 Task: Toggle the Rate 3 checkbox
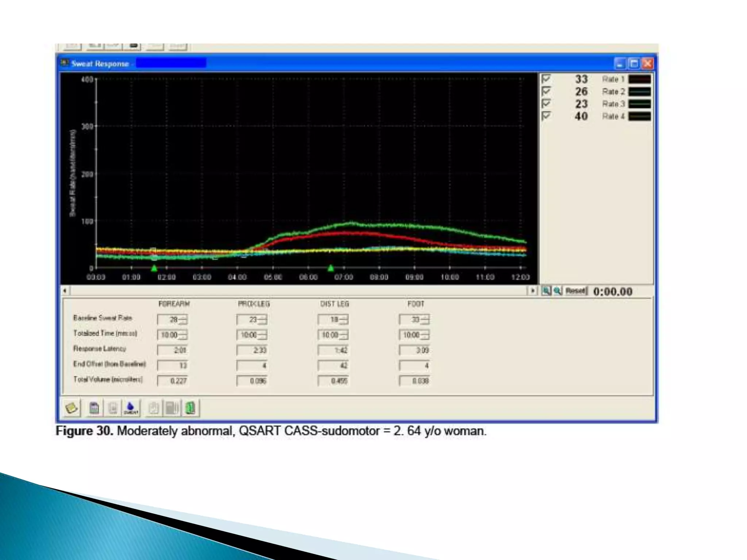tap(546, 104)
